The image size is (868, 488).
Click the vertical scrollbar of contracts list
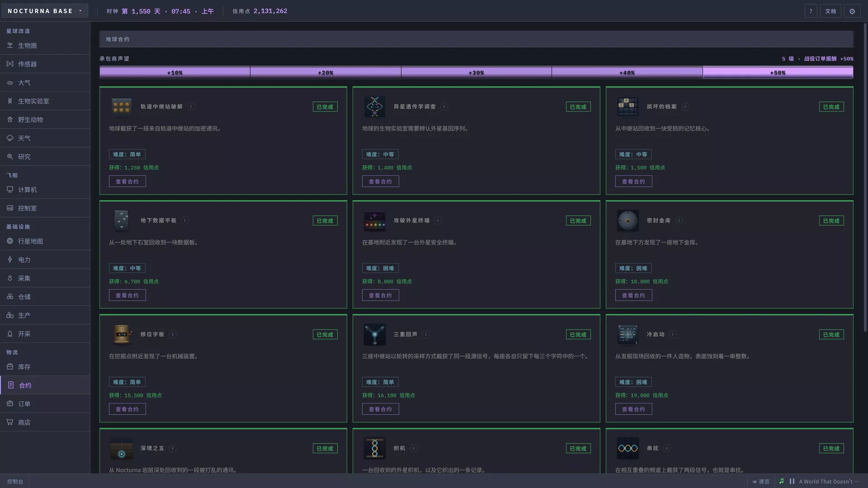pos(865,178)
